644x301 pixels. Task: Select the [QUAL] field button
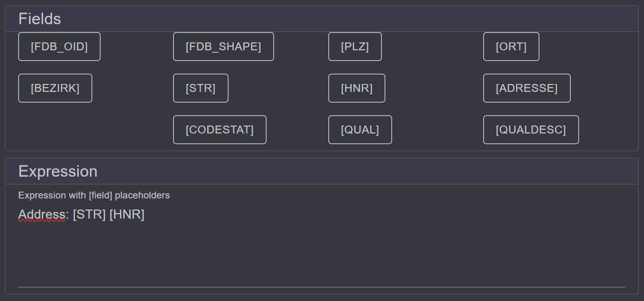click(x=360, y=130)
